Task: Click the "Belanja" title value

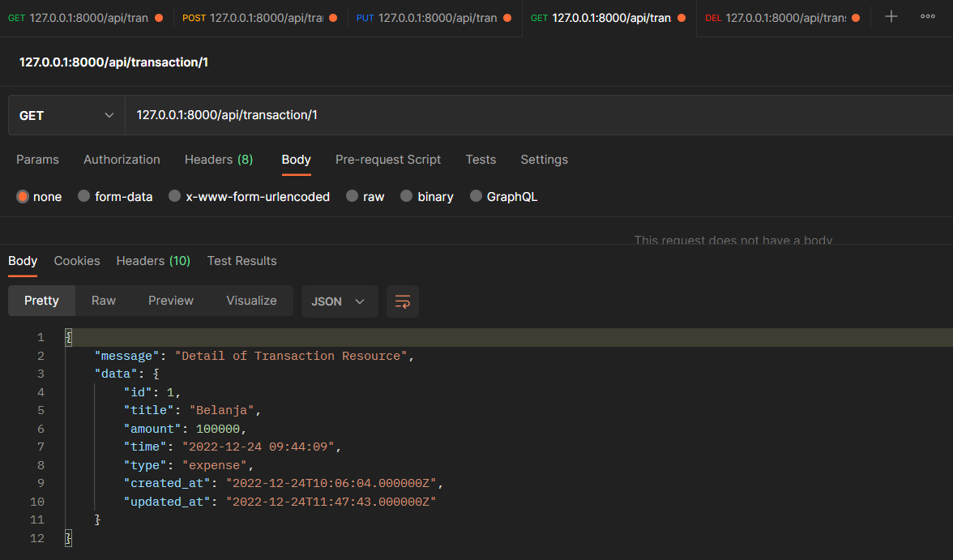Action: coord(221,410)
